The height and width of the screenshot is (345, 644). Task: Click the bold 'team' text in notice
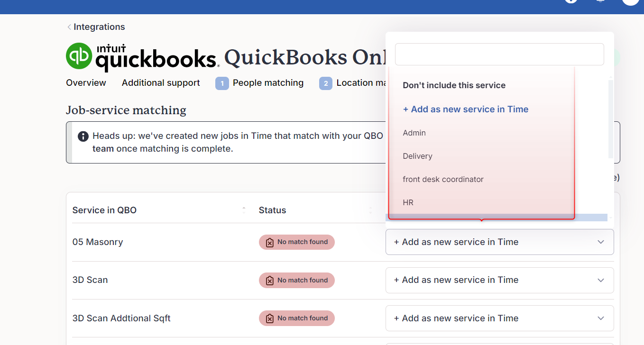pyautogui.click(x=103, y=149)
